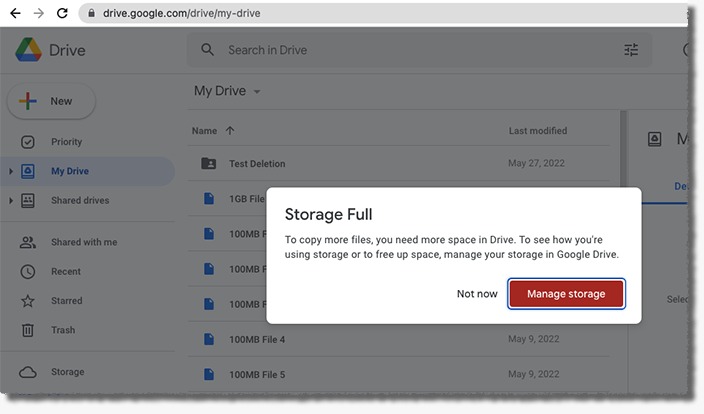Viewport: 704px width, 414px height.
Task: Click the browser reload icon
Action: pos(62,14)
